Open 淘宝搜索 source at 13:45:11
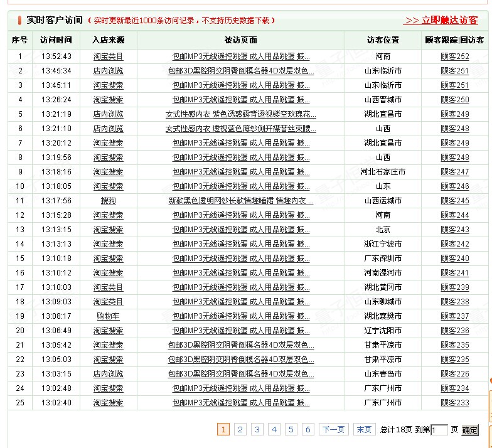This screenshot has width=492, height=448. point(108,85)
